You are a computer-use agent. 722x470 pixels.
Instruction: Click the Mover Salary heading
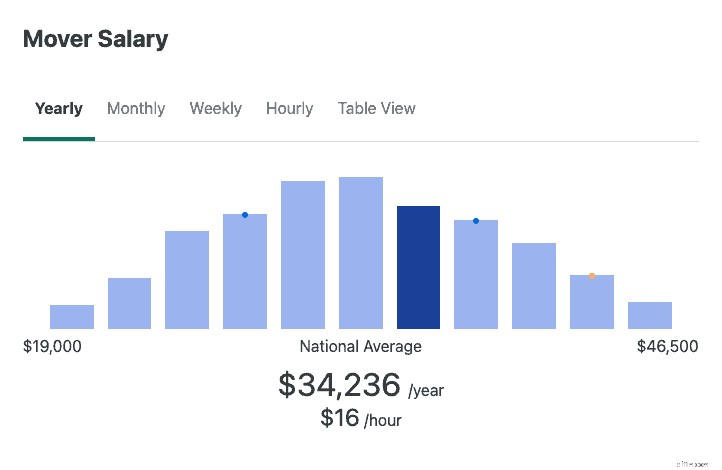(95, 39)
